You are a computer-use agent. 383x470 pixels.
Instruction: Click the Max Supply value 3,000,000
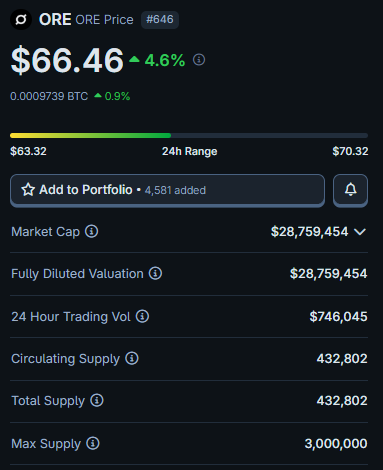click(x=336, y=444)
